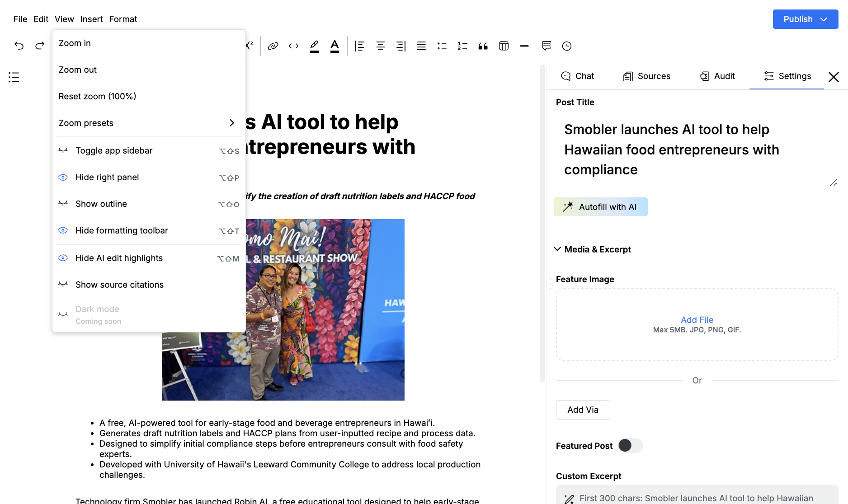Open version history clock icon

567,46
